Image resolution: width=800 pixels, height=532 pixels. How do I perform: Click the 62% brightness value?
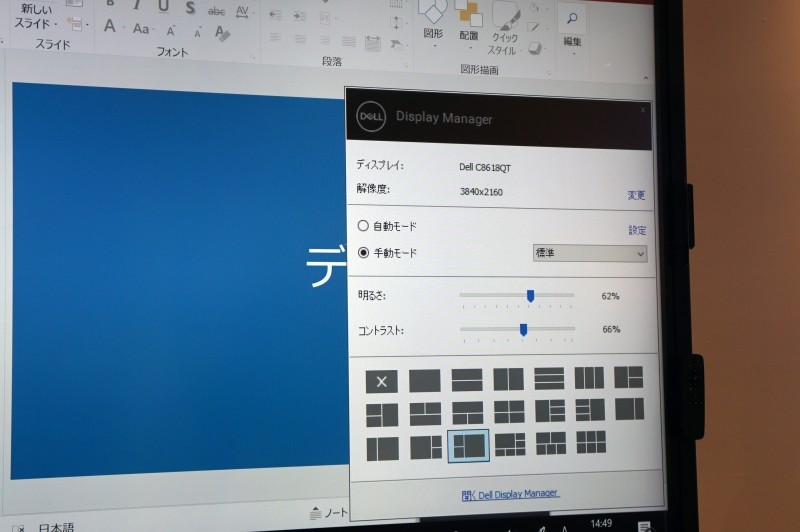click(610, 296)
